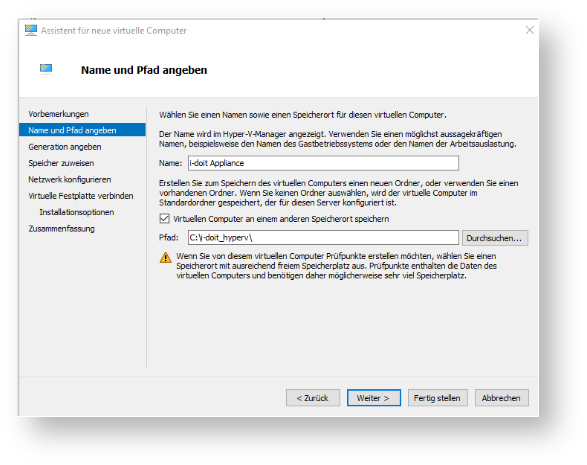Click the 'Wählen Sie einen Namen' instruction line
Screen dimensions: 587x465
(302, 115)
